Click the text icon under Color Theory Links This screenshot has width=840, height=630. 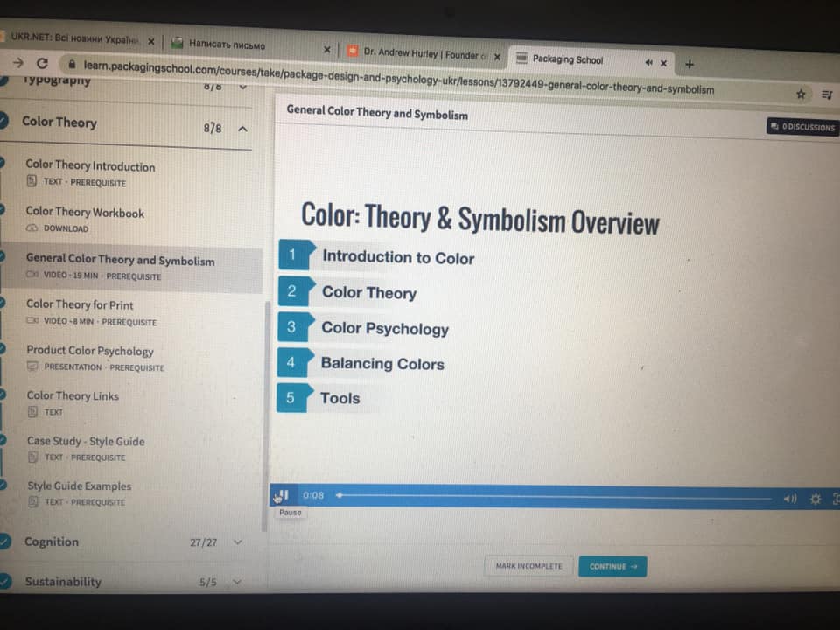(x=32, y=411)
